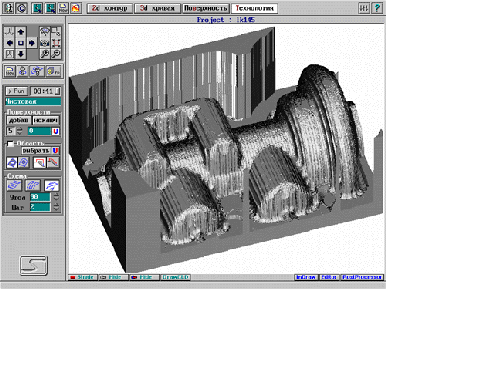Click the zoom window icon at top right
Viewport: 500px width, 375px height.
tap(56, 32)
